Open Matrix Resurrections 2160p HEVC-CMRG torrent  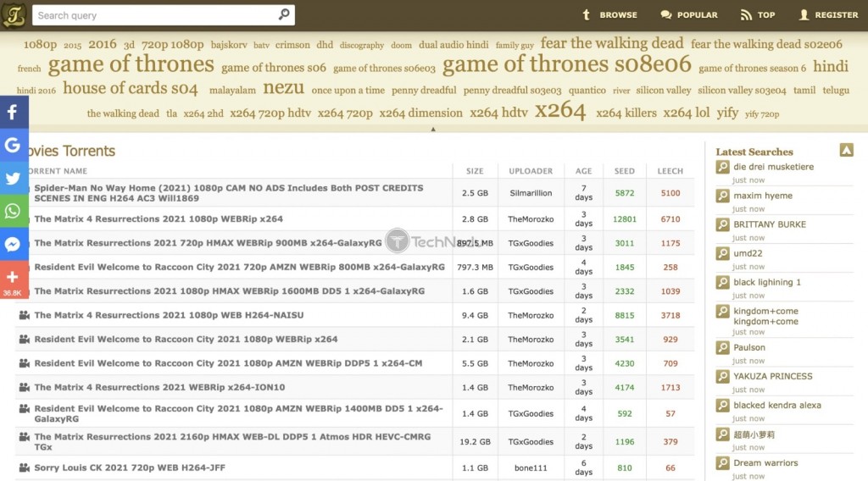232,441
